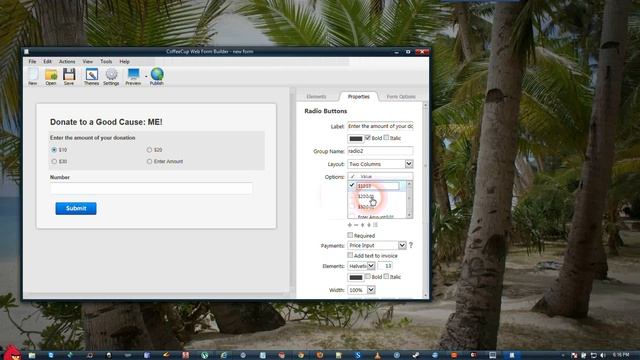
Task: Toggle Italic for the label text
Action: click(386, 138)
